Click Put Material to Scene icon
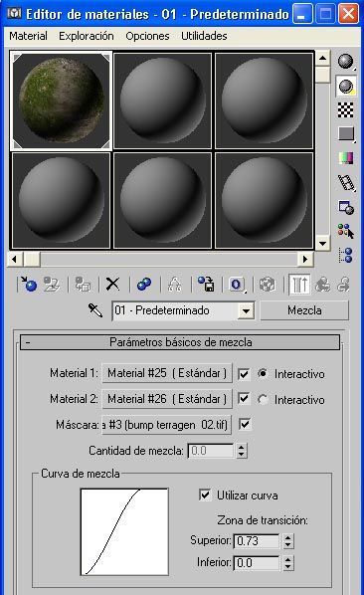The image size is (364, 595). click(52, 284)
